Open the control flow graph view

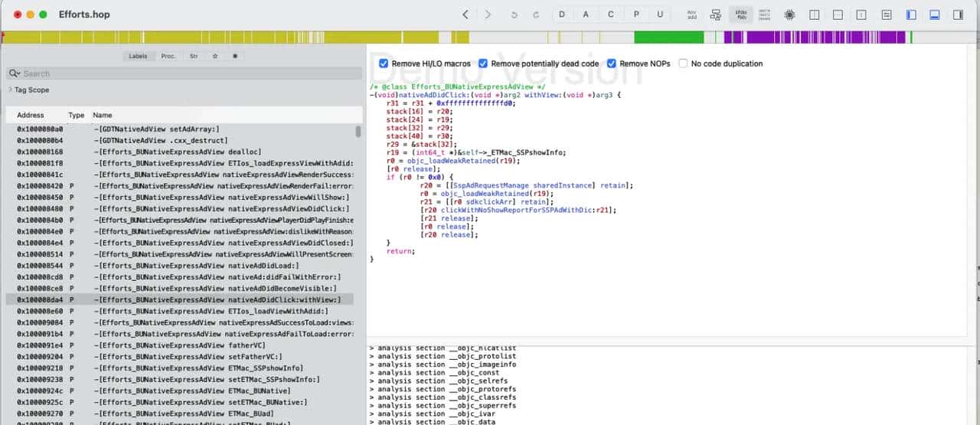(715, 15)
